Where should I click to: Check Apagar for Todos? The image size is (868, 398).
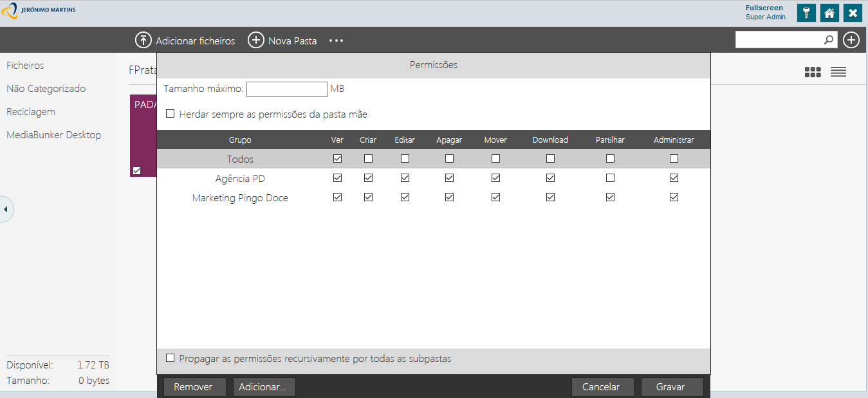click(449, 158)
